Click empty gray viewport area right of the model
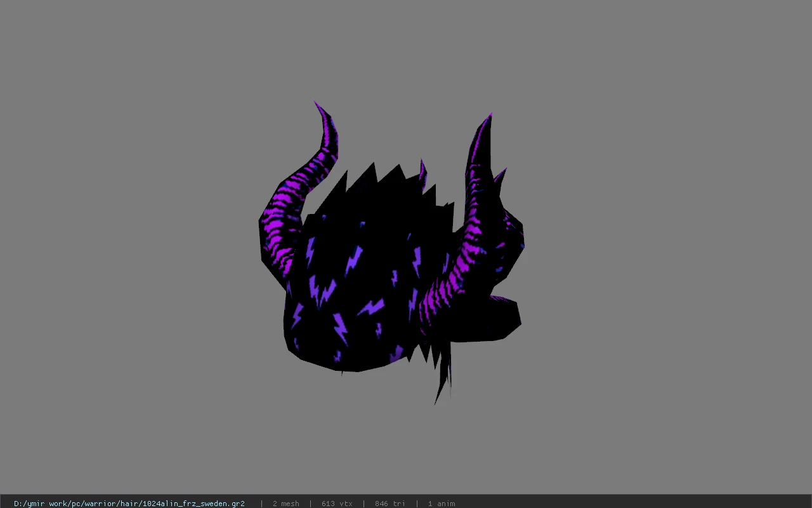Screen dimensions: 812x508 click(666, 254)
